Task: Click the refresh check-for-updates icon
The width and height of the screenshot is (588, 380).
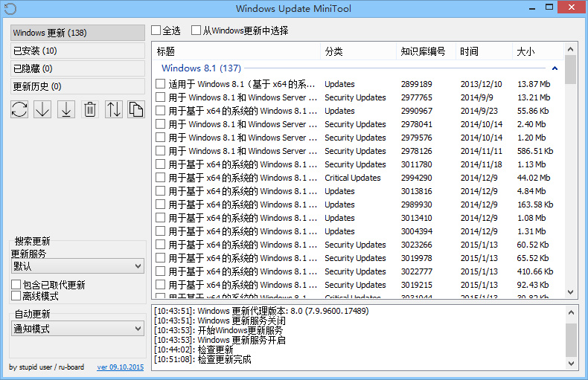Action: (19, 109)
